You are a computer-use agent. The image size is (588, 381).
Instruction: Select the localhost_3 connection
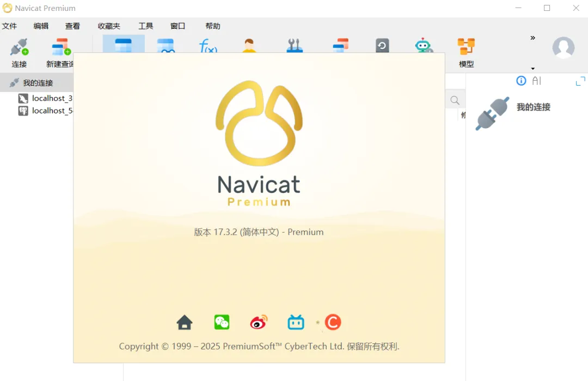pyautogui.click(x=45, y=98)
